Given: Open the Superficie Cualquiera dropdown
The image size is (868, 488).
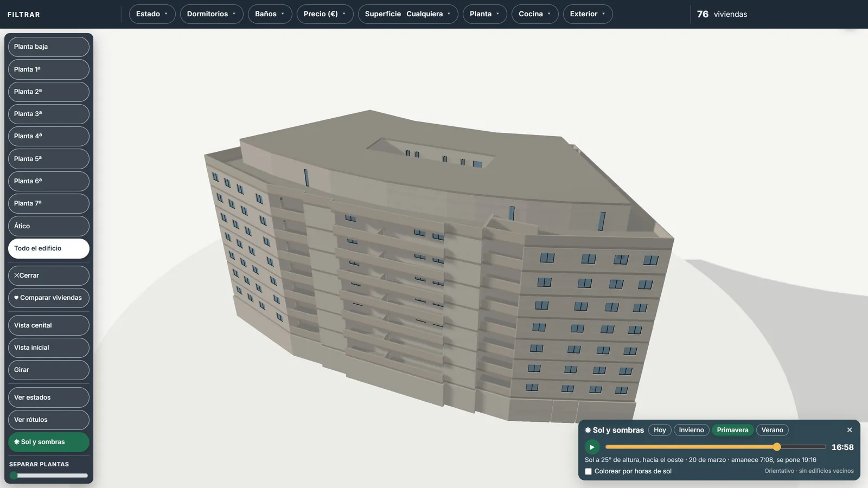Looking at the screenshot, I should 408,14.
